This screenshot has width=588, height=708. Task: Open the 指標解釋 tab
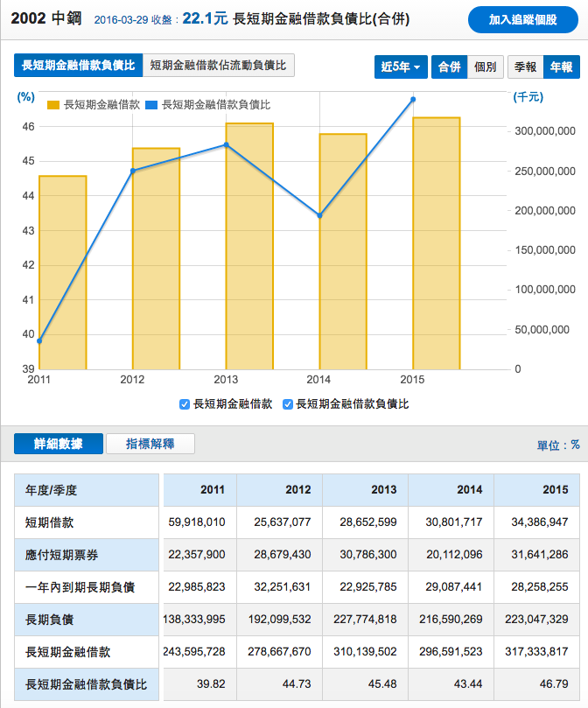pos(150,444)
